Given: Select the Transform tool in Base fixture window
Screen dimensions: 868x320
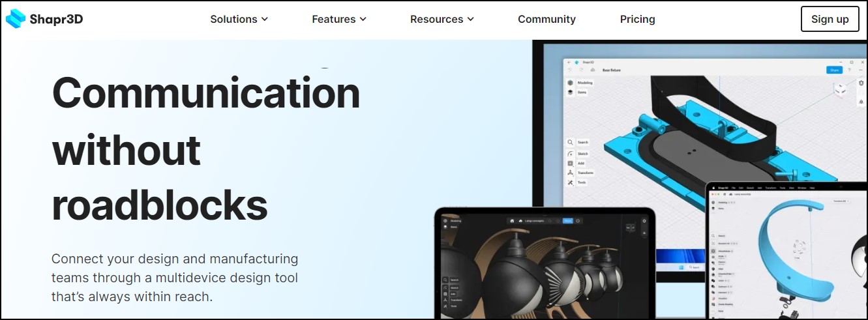Looking at the screenshot, I should pos(570,173).
